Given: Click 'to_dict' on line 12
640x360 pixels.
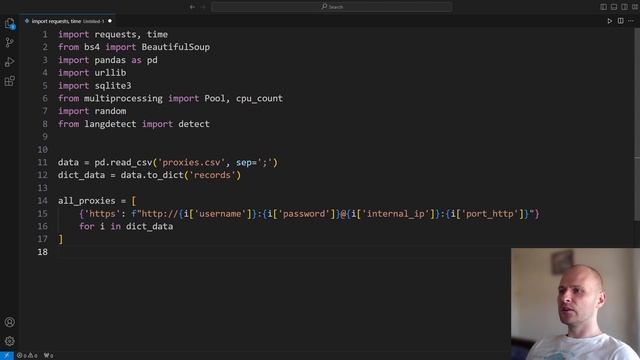Looking at the screenshot, I should coord(165,175).
